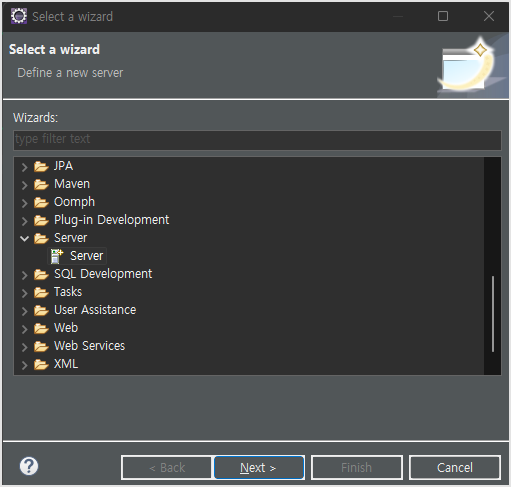Expand the Web Services category
This screenshot has width=511, height=487.
pyautogui.click(x=24, y=347)
